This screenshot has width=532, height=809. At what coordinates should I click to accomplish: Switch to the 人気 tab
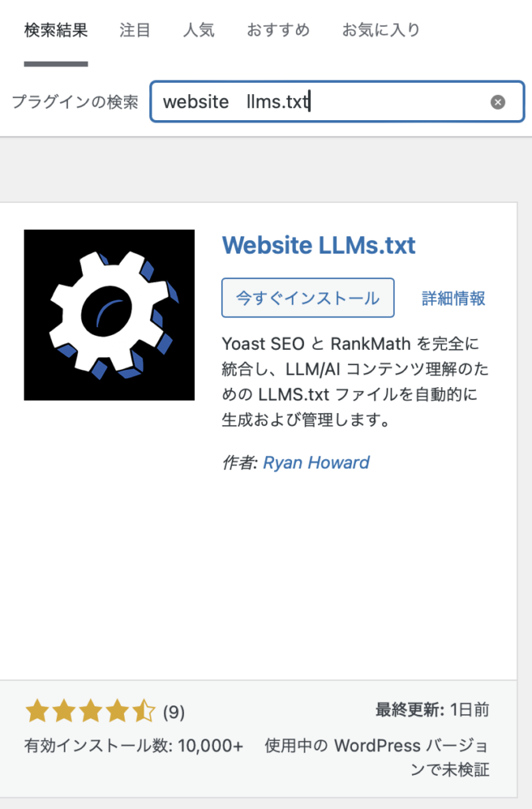pyautogui.click(x=198, y=30)
